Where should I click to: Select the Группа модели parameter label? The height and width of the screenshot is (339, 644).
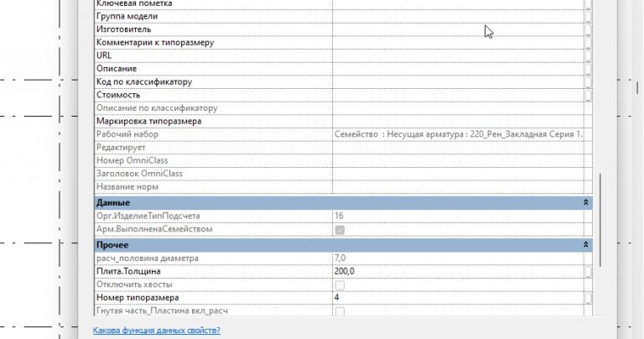127,17
